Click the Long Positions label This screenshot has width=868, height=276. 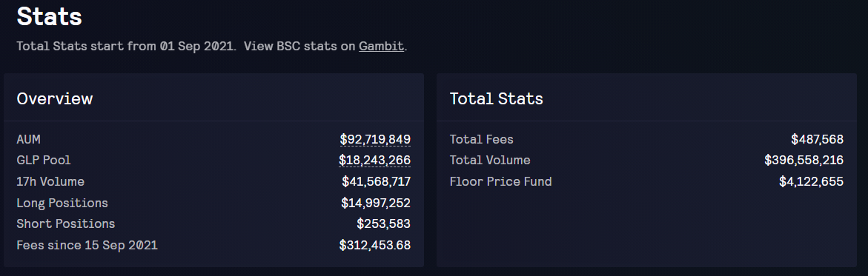click(x=62, y=203)
